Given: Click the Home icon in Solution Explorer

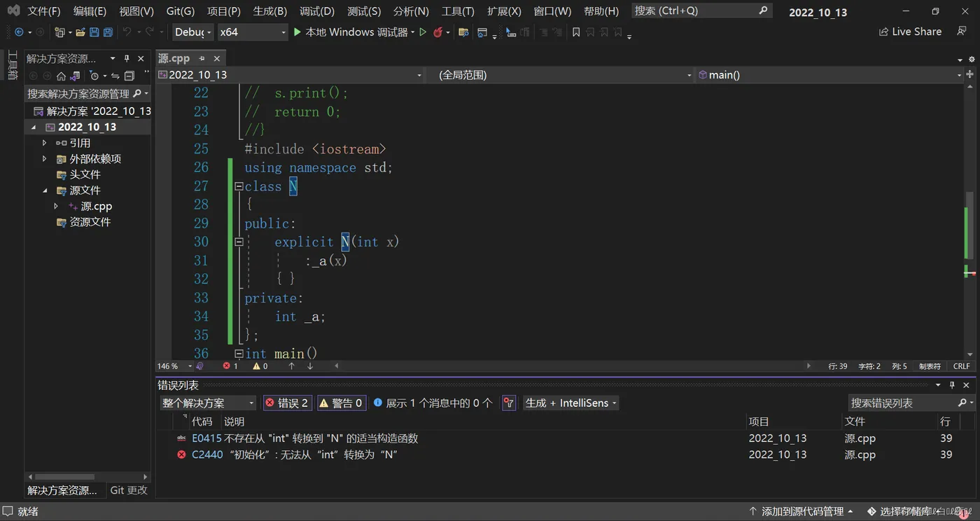Looking at the screenshot, I should pyautogui.click(x=61, y=76).
